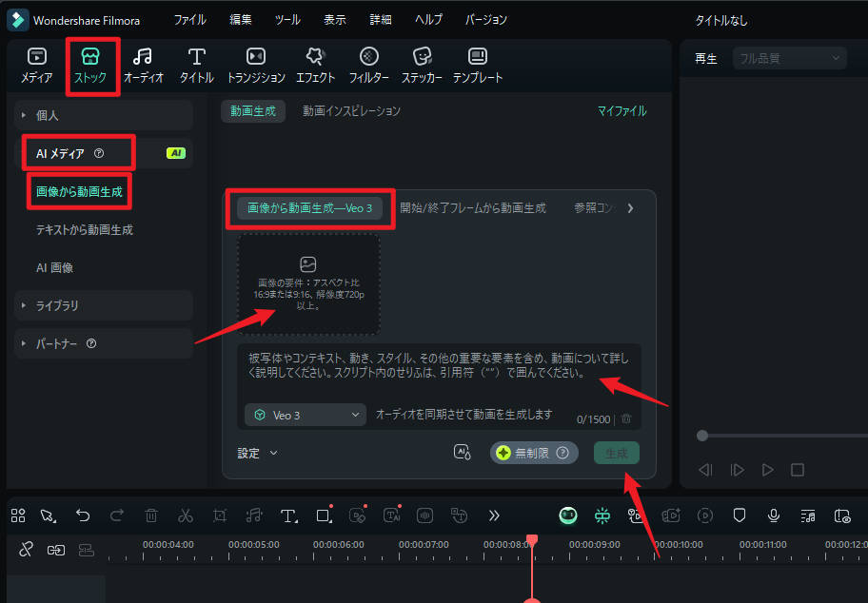
Task: Open the トランジション transitions tab
Action: click(256, 66)
